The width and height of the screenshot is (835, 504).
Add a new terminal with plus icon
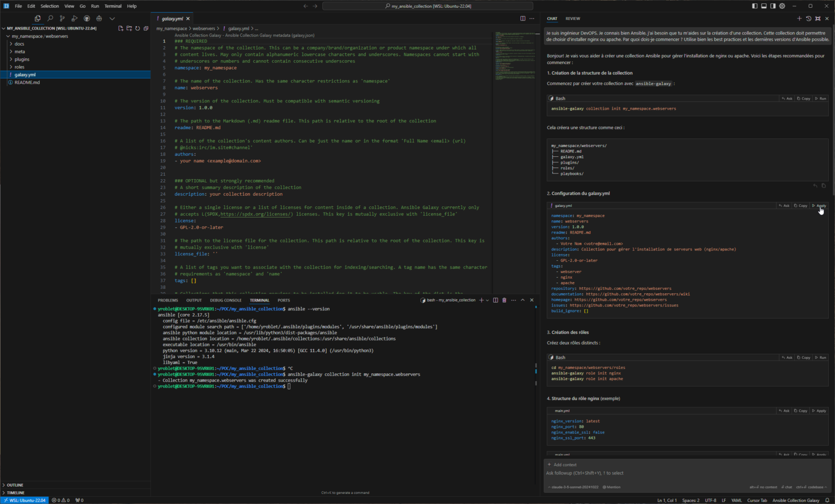click(x=482, y=300)
